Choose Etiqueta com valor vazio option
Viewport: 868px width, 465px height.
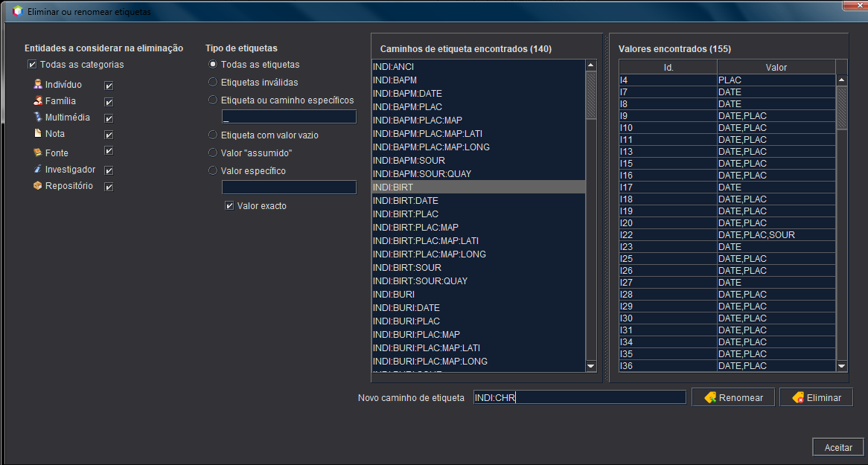(214, 135)
